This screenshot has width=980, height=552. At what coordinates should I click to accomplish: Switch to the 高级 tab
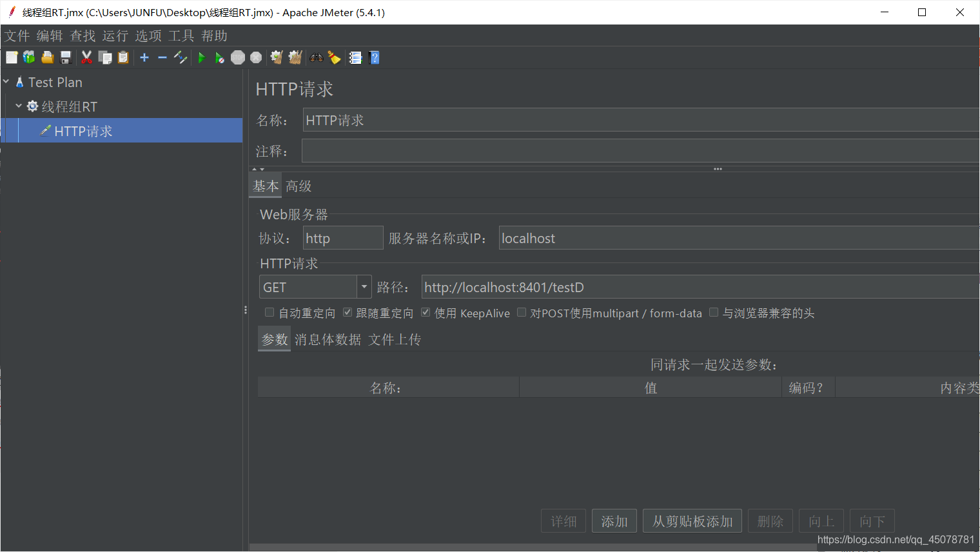tap(299, 186)
